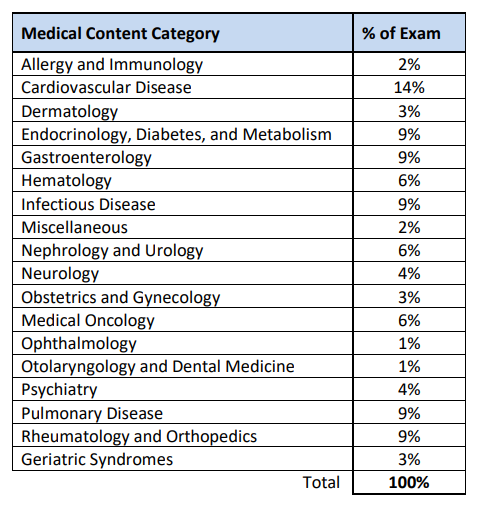Click the 14% value cell
Viewport: 481px width, 511px height.
pyautogui.click(x=409, y=87)
